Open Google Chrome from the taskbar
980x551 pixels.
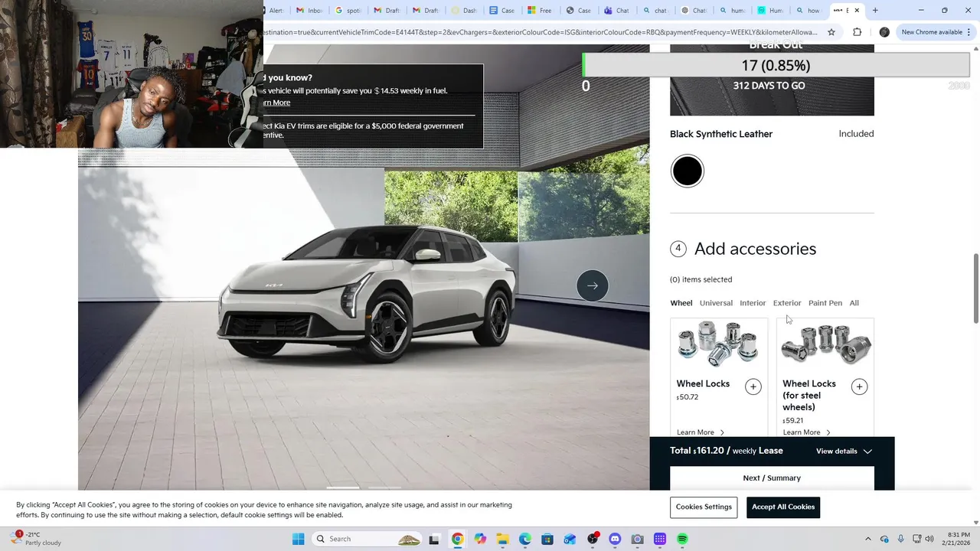coord(457,539)
